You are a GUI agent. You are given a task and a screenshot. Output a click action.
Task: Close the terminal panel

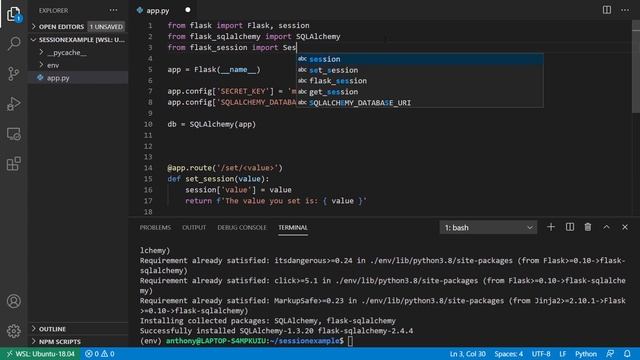click(x=625, y=227)
